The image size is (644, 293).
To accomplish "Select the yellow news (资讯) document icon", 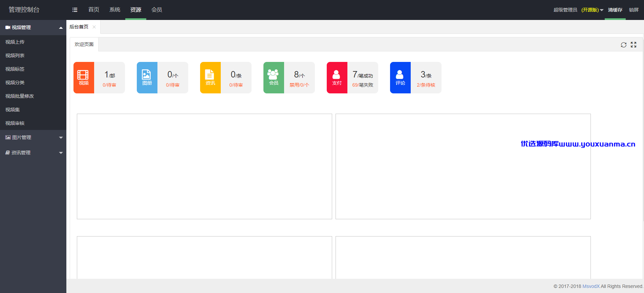I will (210, 77).
